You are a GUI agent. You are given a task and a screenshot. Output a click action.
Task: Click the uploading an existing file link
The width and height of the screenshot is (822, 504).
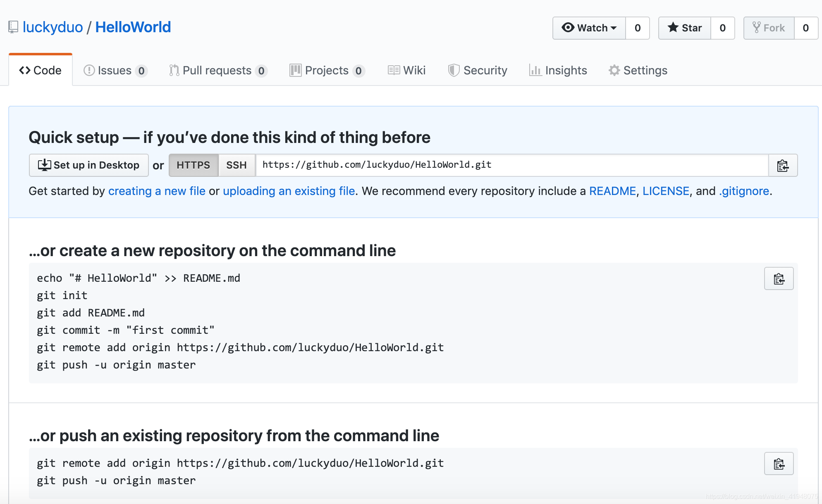[x=289, y=190]
